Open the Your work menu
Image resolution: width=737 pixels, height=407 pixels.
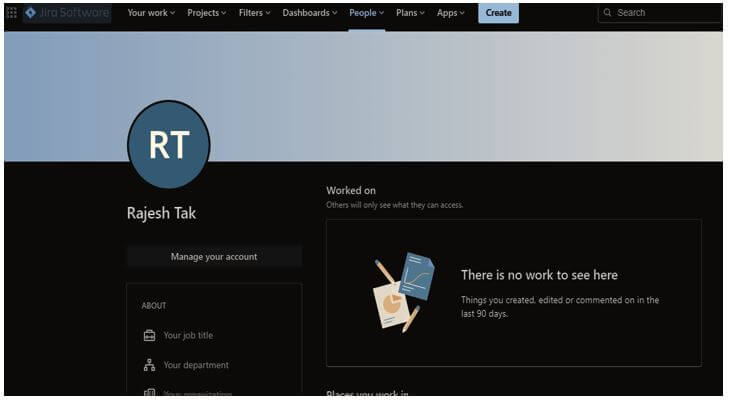[x=151, y=13]
